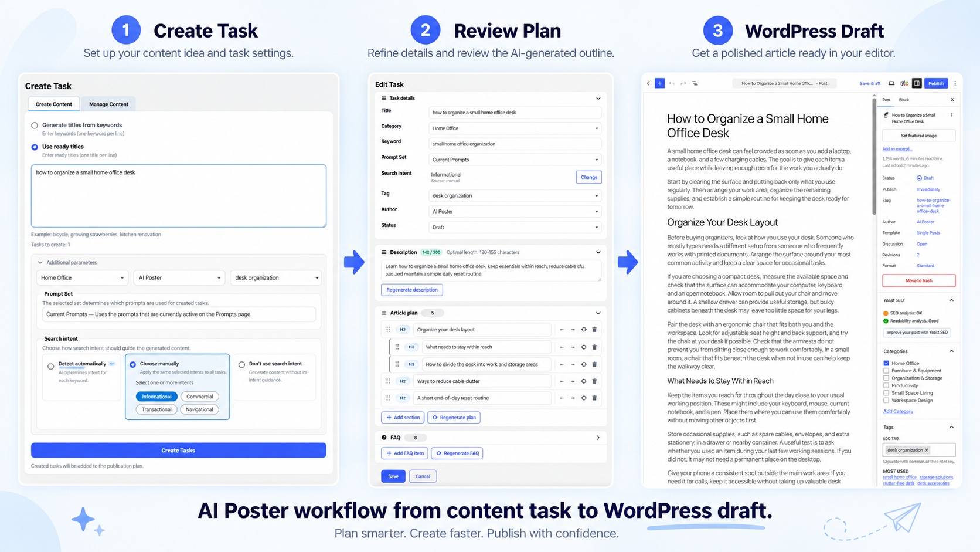Redo the change in the WordPress editor
The height and width of the screenshot is (552, 980).
683,83
